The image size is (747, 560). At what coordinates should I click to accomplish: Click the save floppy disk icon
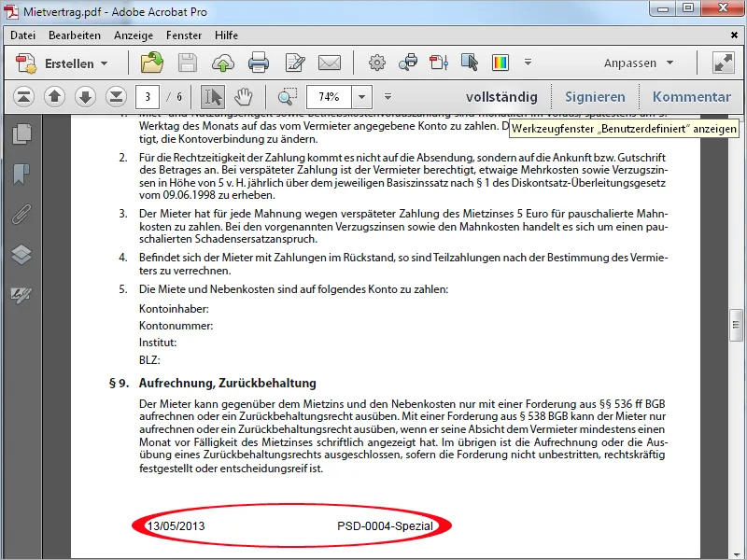[x=188, y=63]
